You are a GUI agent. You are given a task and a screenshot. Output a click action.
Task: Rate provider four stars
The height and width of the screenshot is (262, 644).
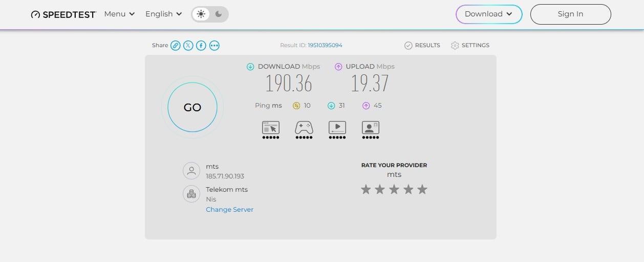click(x=408, y=190)
